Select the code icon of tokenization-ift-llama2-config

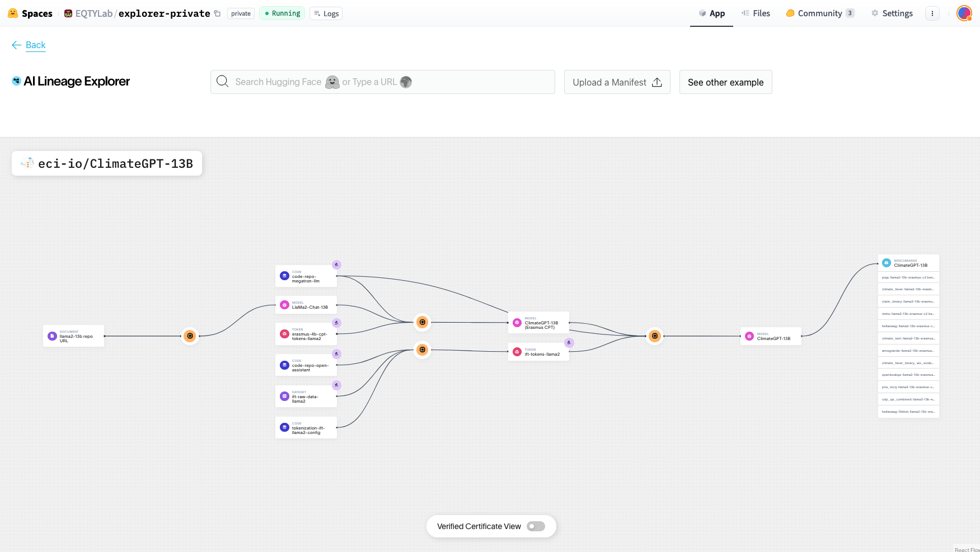click(x=284, y=427)
